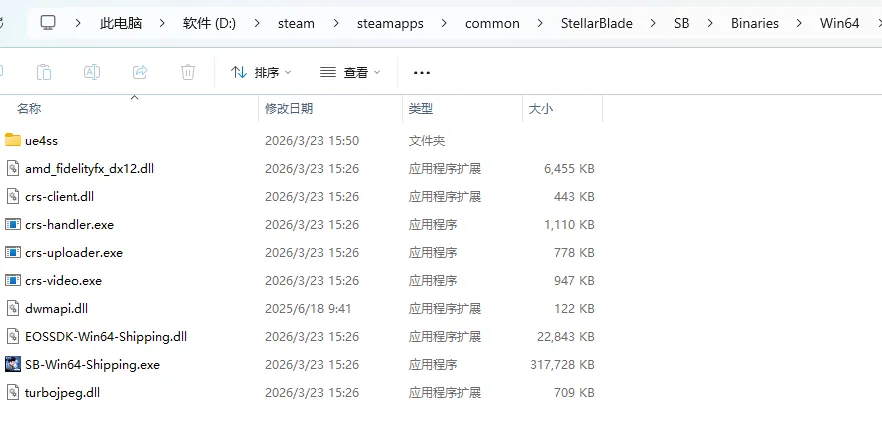
Task: Select file name SB-Win64-Shipping.exe
Action: 92,365
